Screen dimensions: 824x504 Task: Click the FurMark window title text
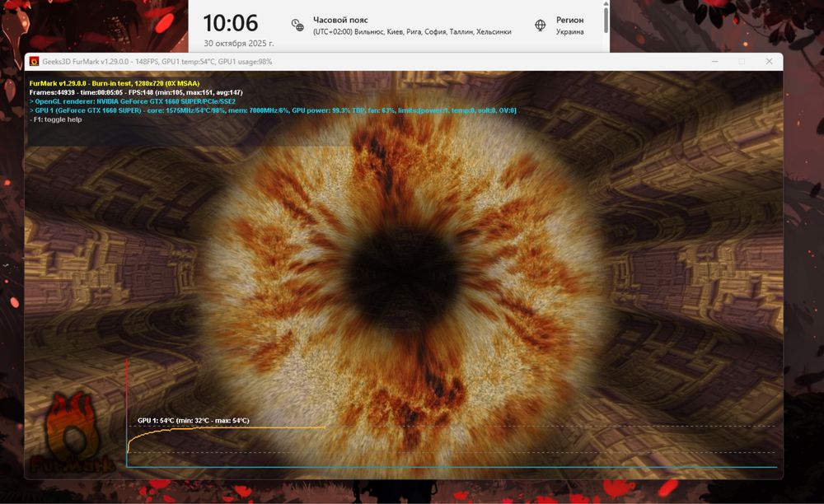[157, 62]
